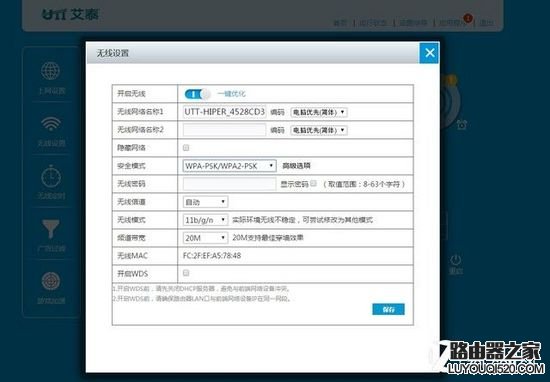Click the 无线设置 dialog title text
The image size is (550, 382).
coord(113,53)
